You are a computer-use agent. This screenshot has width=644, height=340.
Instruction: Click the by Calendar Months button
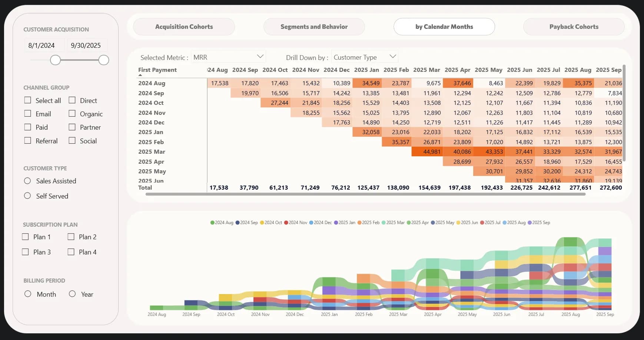444,27
